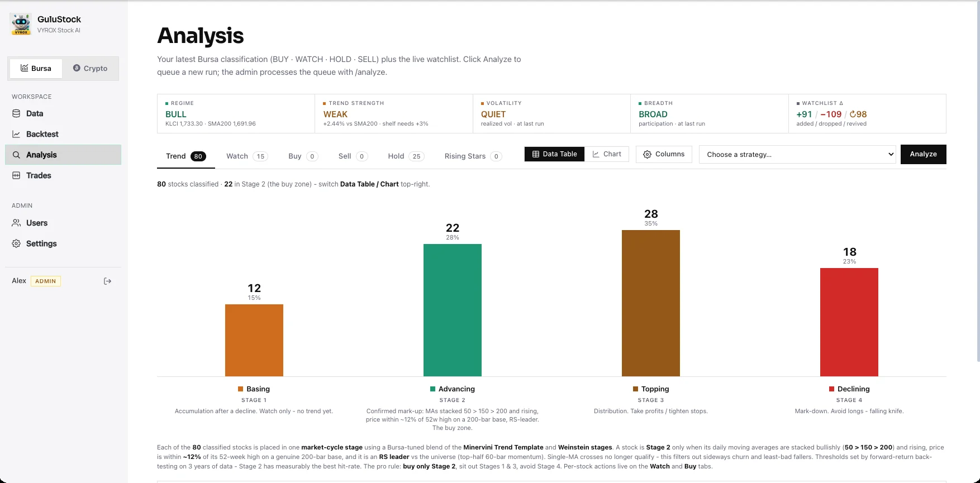The height and width of the screenshot is (483, 980).
Task: Click the Settings gear icon in sidebar
Action: point(16,243)
